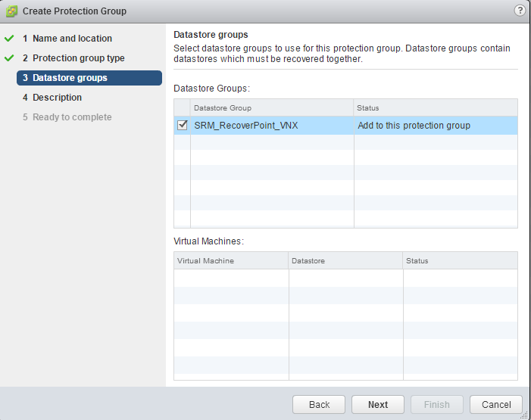Viewport: 531px width, 420px height.
Task: Cancel the protection group wizard
Action: (x=496, y=405)
